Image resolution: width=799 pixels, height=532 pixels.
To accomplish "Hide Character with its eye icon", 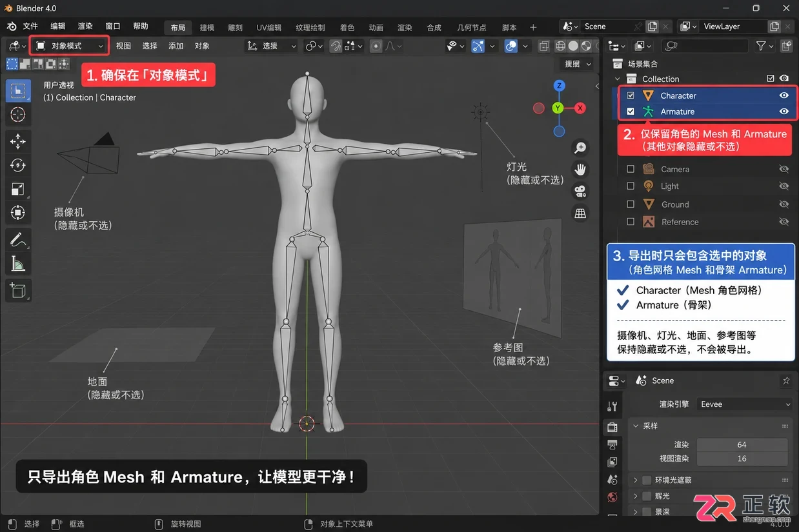I will point(784,95).
